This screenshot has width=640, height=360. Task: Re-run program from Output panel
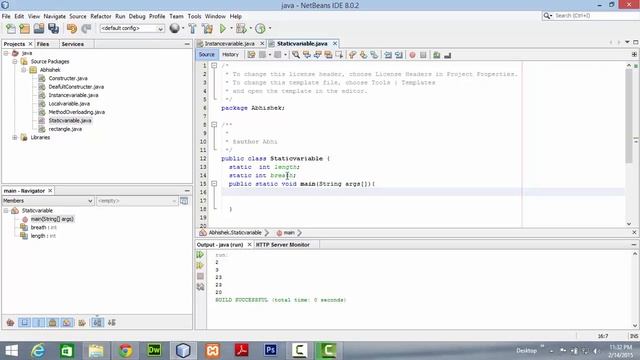(x=200, y=255)
